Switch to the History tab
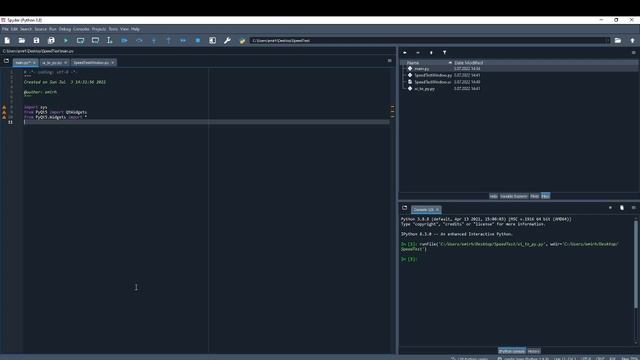The image size is (640, 360). [x=533, y=351]
